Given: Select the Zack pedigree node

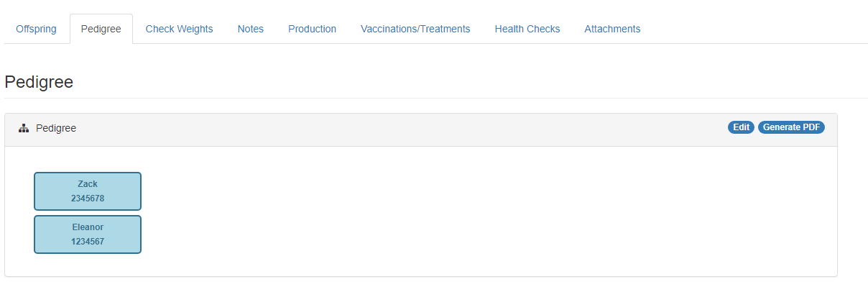Looking at the screenshot, I should point(88,191).
